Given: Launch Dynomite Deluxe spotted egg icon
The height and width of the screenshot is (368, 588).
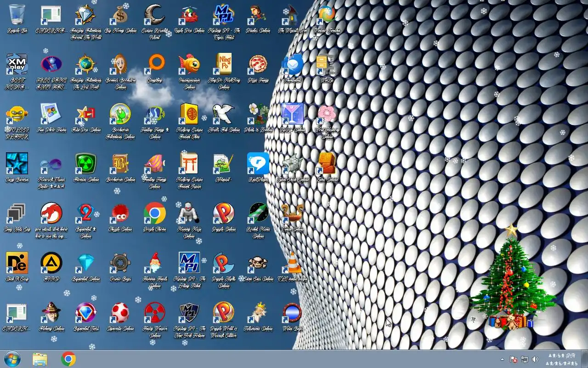Looking at the screenshot, I should (120, 313).
